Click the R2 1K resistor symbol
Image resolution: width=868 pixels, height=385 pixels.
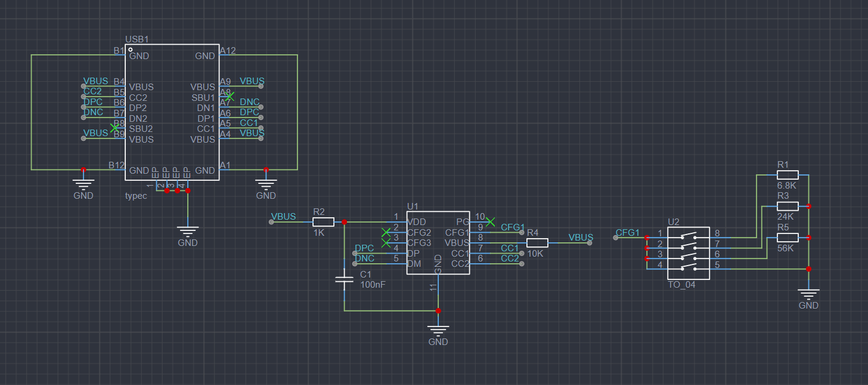click(x=323, y=222)
